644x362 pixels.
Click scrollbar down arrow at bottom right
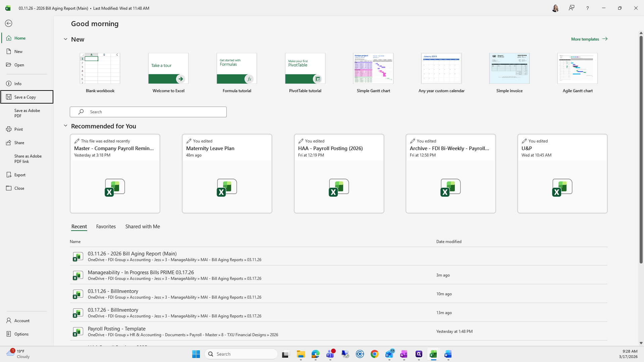point(641,343)
